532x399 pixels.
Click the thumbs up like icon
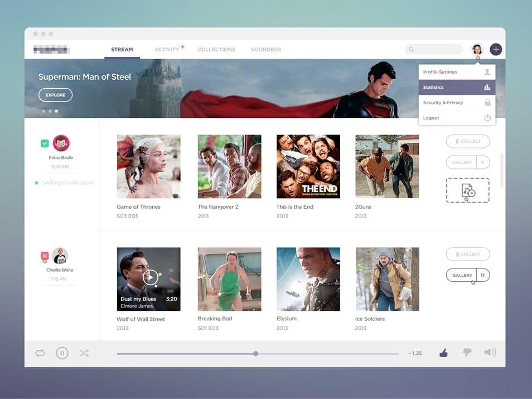(443, 353)
